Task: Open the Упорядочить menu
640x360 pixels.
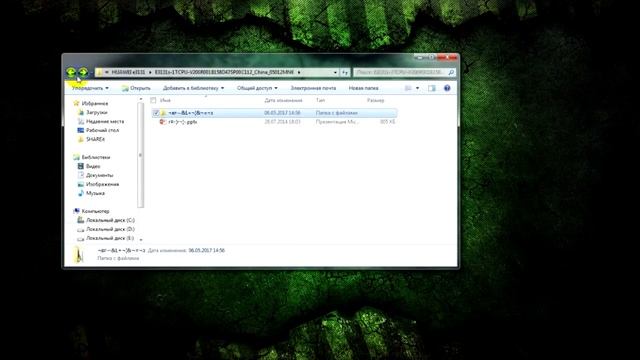Action: (90, 88)
